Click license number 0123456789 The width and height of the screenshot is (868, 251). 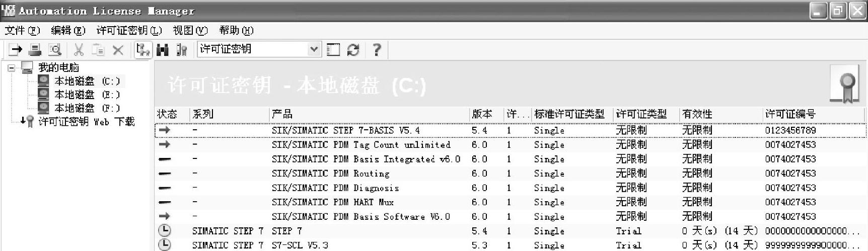click(790, 130)
